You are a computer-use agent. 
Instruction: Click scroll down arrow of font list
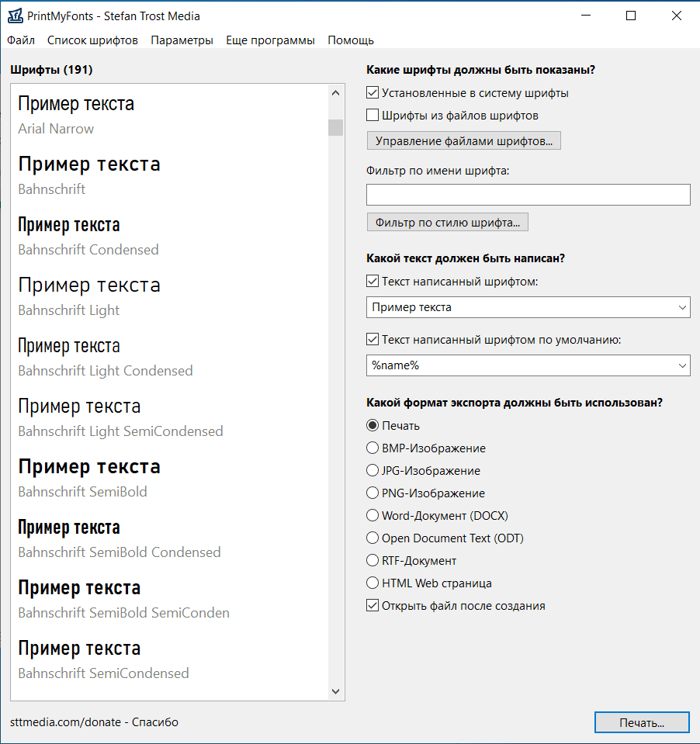click(x=335, y=690)
